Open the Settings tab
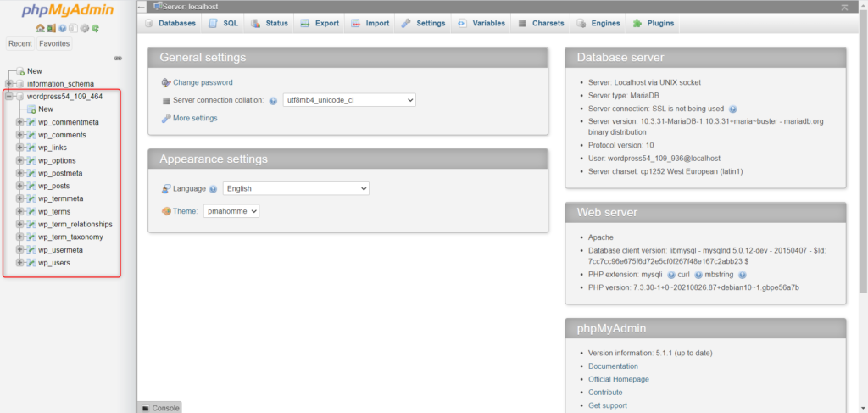The image size is (868, 413). [424, 23]
